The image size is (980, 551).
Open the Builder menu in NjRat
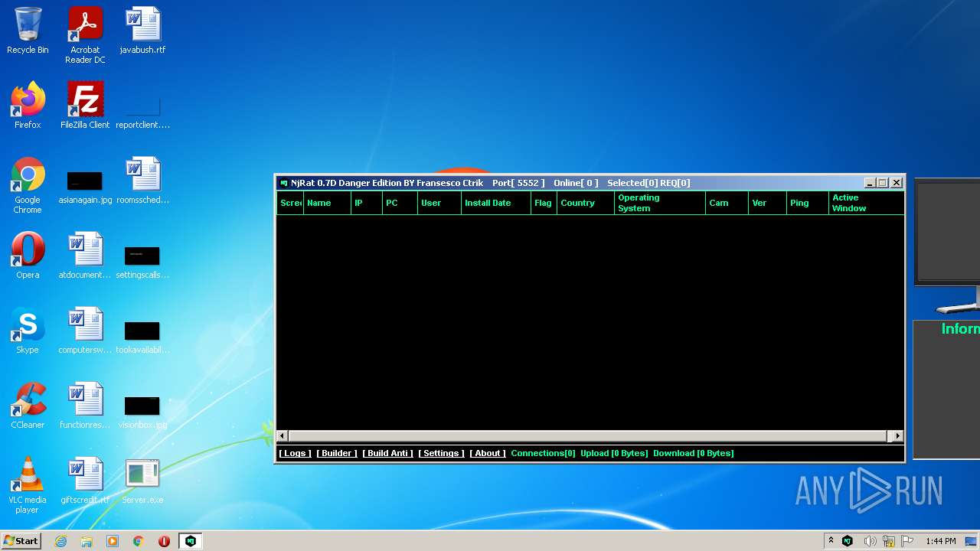point(337,453)
